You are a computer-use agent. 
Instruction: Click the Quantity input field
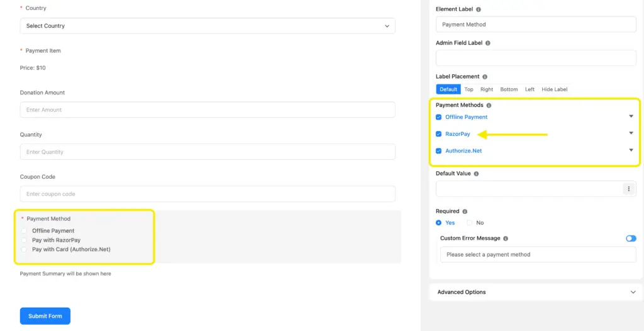click(x=208, y=152)
